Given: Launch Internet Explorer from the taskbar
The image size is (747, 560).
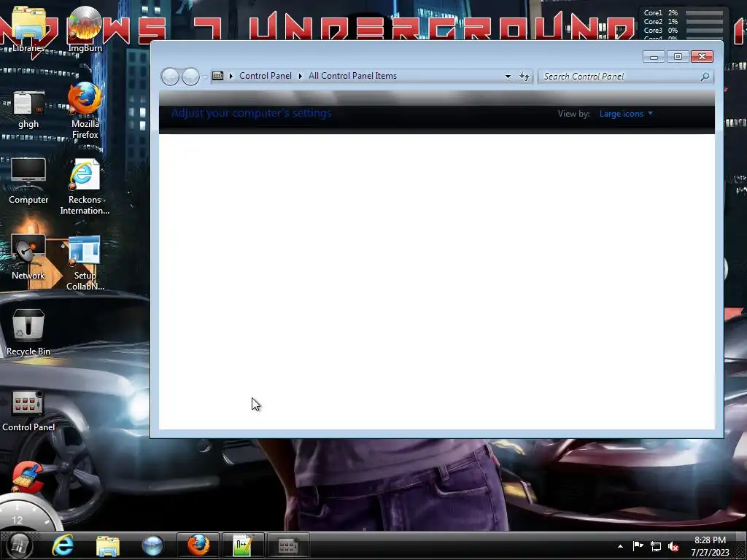Looking at the screenshot, I should (63, 545).
